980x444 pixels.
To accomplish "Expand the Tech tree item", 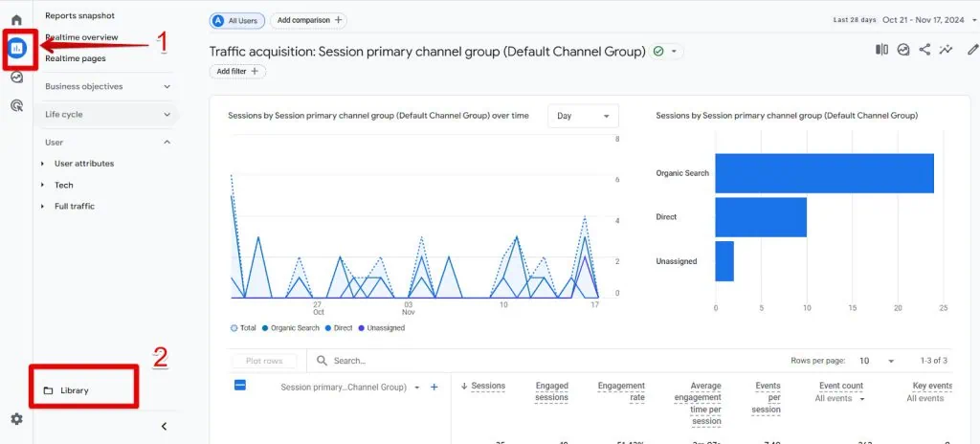I will [x=63, y=185].
